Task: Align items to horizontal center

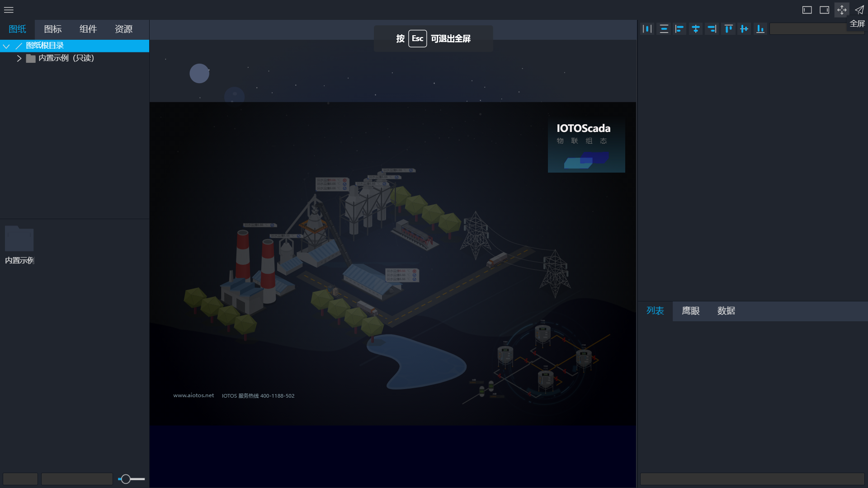Action: point(696,29)
